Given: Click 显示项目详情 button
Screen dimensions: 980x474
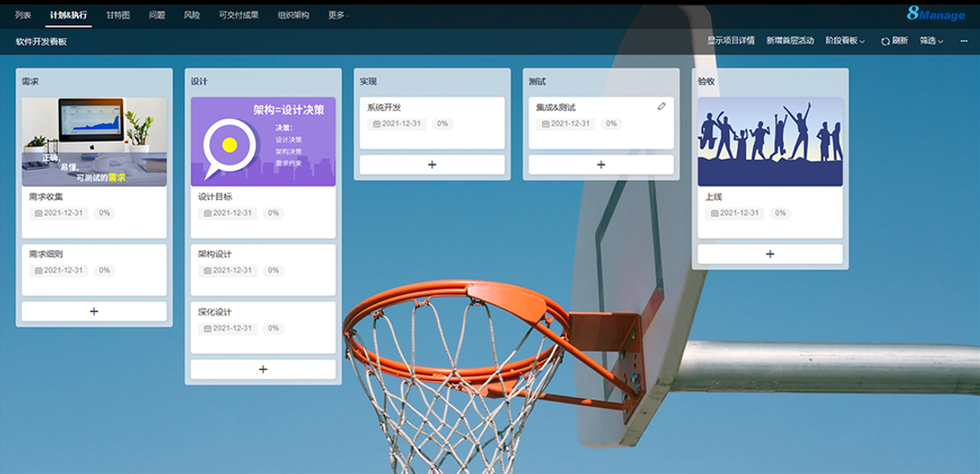Looking at the screenshot, I should 731,41.
